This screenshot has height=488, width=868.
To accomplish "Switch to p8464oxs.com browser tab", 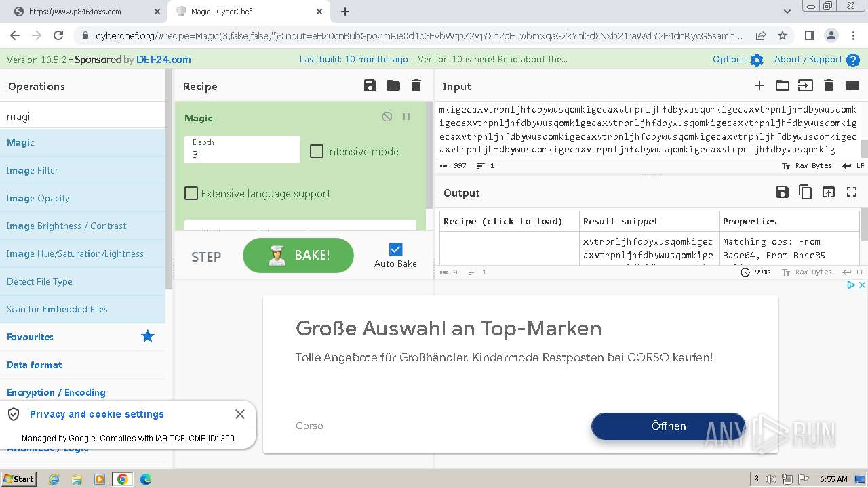I will (x=83, y=12).
